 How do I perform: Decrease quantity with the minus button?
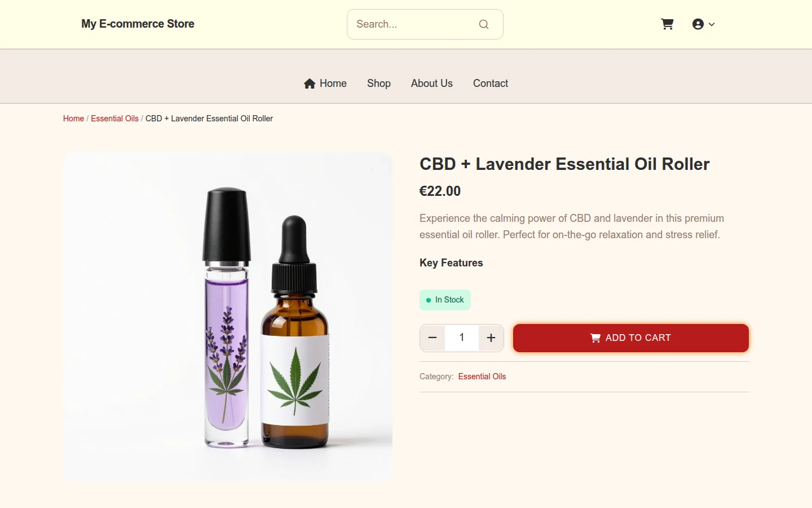[x=433, y=338]
